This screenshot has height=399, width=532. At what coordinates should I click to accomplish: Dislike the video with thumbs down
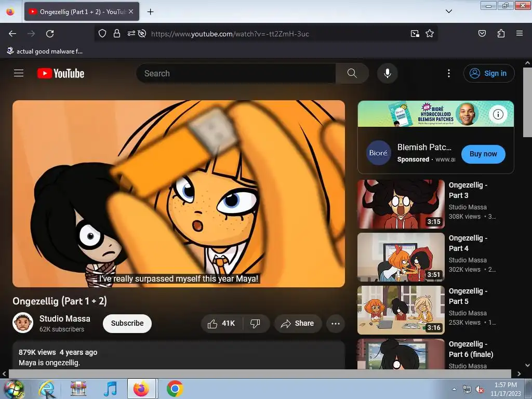tap(256, 323)
